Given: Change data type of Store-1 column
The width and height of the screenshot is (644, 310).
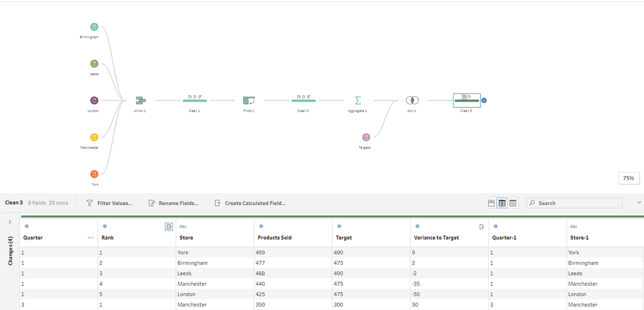Looking at the screenshot, I should [574, 227].
